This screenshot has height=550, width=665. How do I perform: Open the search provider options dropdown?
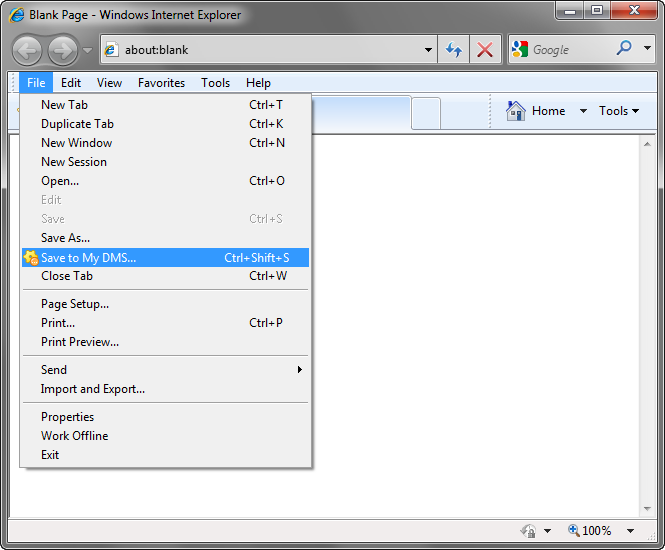tap(647, 48)
